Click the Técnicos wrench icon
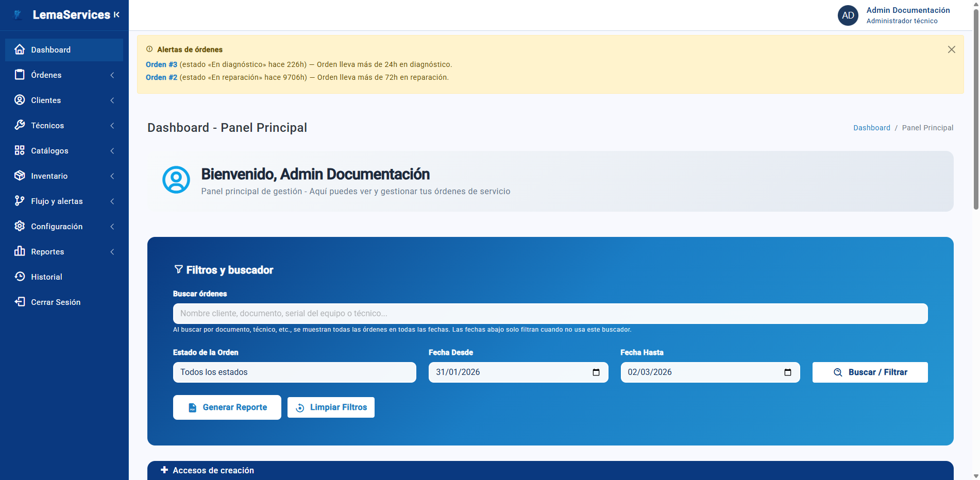This screenshot has width=980, height=480. click(20, 125)
